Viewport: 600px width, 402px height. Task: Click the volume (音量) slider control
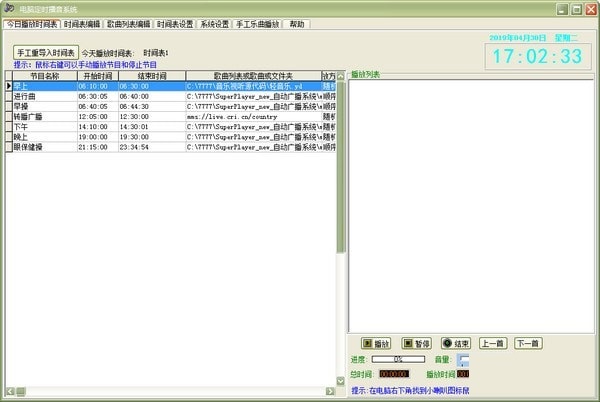(462, 359)
